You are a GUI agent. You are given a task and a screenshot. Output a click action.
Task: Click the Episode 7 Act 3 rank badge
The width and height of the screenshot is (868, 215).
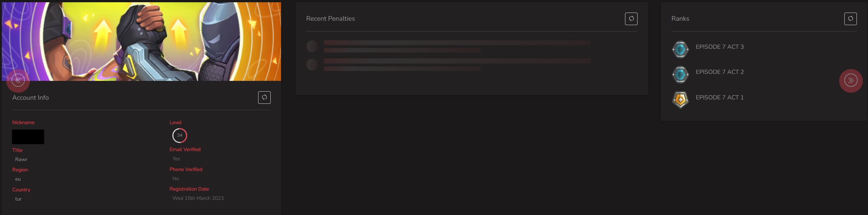point(680,50)
